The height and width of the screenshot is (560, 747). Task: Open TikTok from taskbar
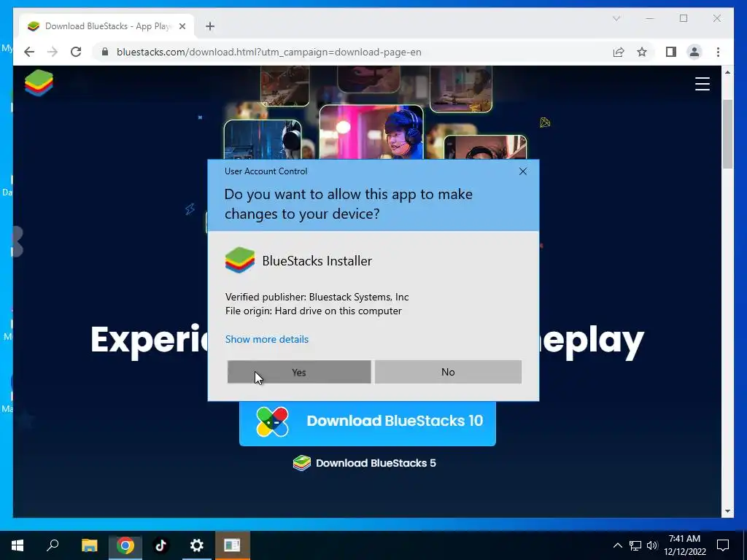point(160,545)
